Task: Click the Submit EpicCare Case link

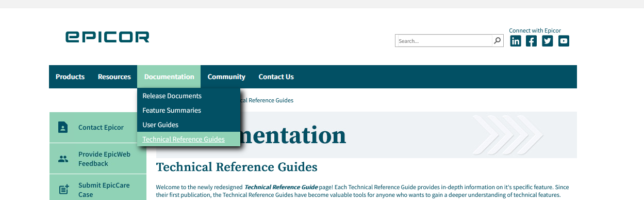Action: (x=98, y=187)
